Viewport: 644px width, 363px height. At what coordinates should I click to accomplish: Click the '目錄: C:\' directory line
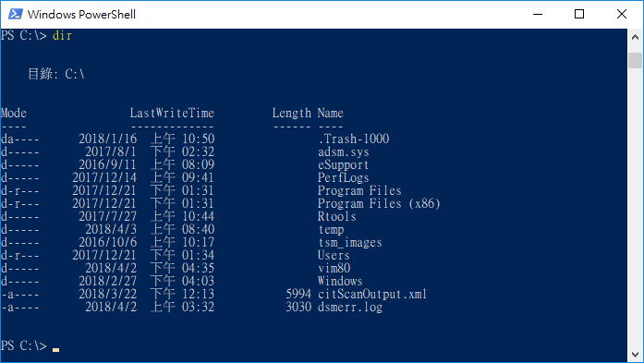click(55, 74)
